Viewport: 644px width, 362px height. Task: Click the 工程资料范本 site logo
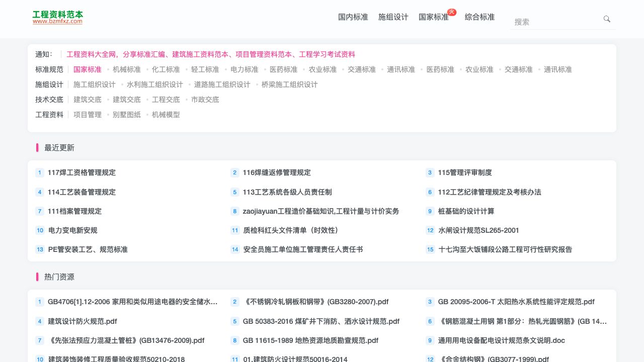coord(58,18)
